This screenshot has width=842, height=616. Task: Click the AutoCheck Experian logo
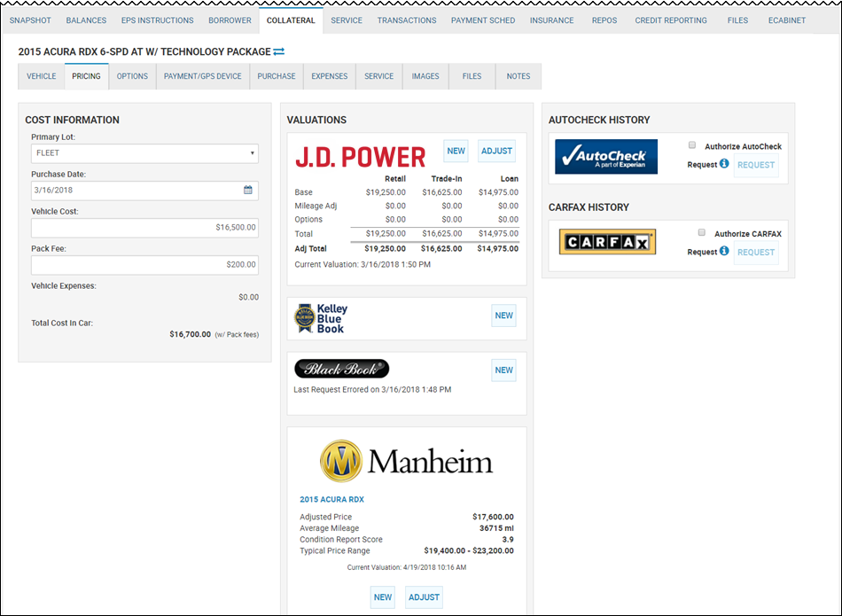pyautogui.click(x=606, y=156)
